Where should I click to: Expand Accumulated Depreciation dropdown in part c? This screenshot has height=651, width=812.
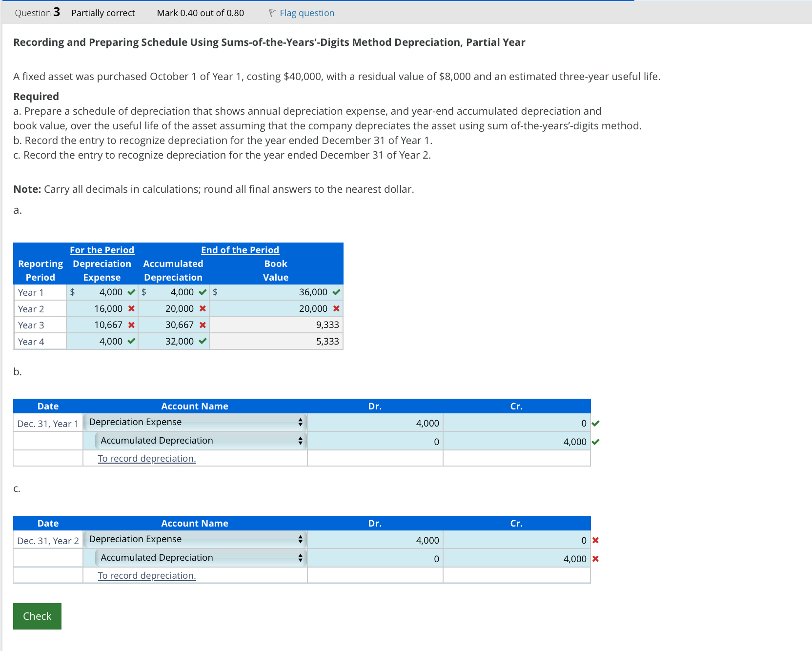click(201, 558)
